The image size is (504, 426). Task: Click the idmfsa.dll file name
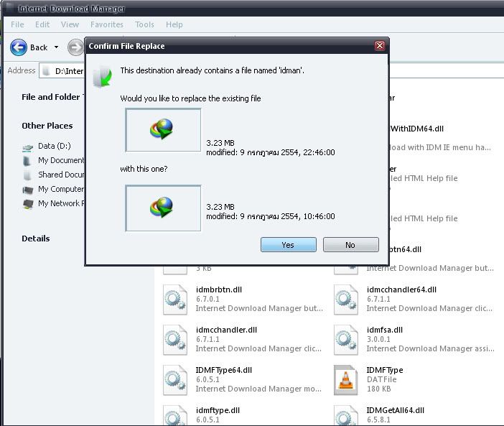pyautogui.click(x=384, y=330)
